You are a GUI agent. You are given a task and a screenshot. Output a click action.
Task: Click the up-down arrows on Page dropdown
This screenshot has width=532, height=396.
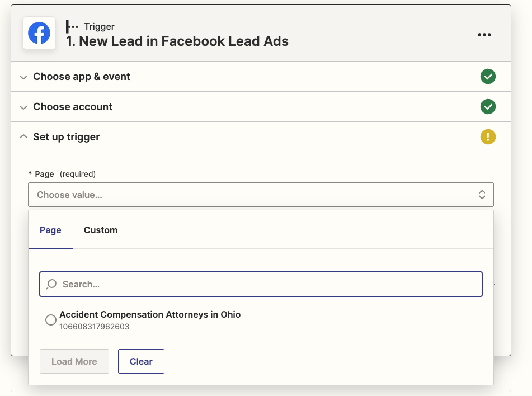482,195
